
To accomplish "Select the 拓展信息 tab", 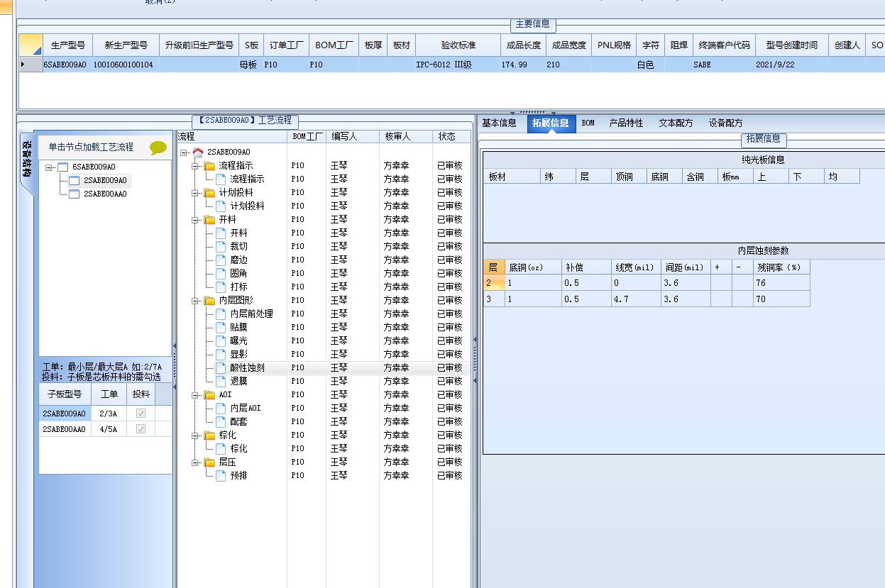I will pyautogui.click(x=551, y=123).
